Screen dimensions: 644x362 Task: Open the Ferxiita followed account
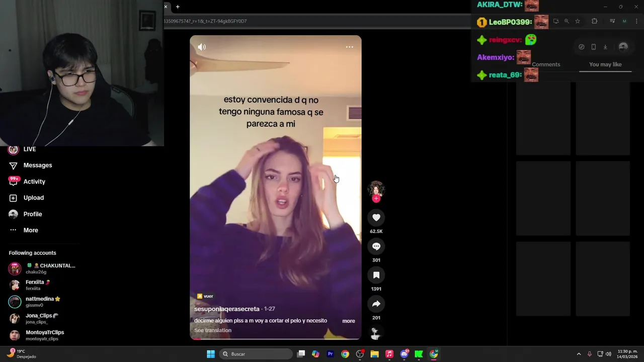tap(30, 285)
